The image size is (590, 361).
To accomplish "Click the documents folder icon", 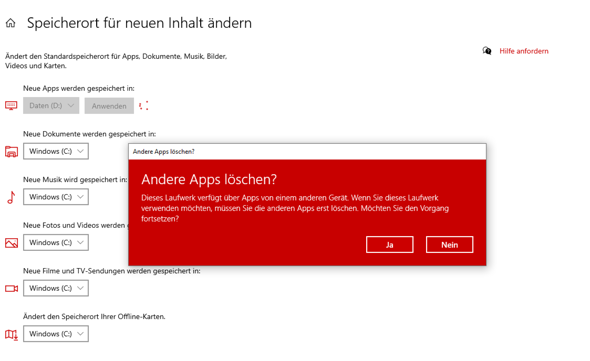I will point(11,152).
